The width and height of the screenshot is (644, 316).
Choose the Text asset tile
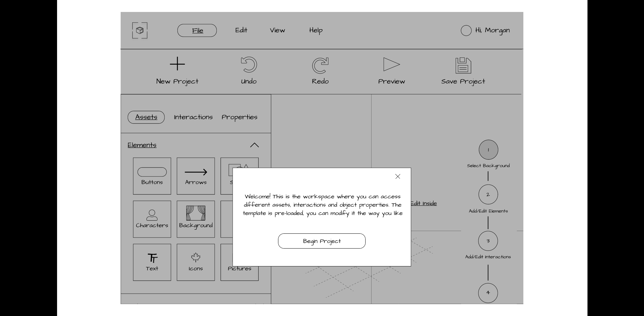pyautogui.click(x=152, y=262)
